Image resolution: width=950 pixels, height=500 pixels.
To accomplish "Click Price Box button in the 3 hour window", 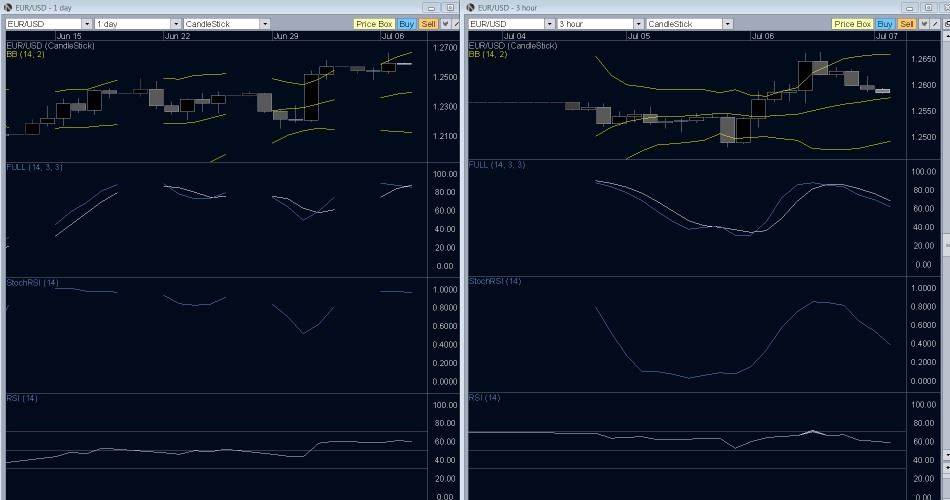I will pyautogui.click(x=852, y=24).
